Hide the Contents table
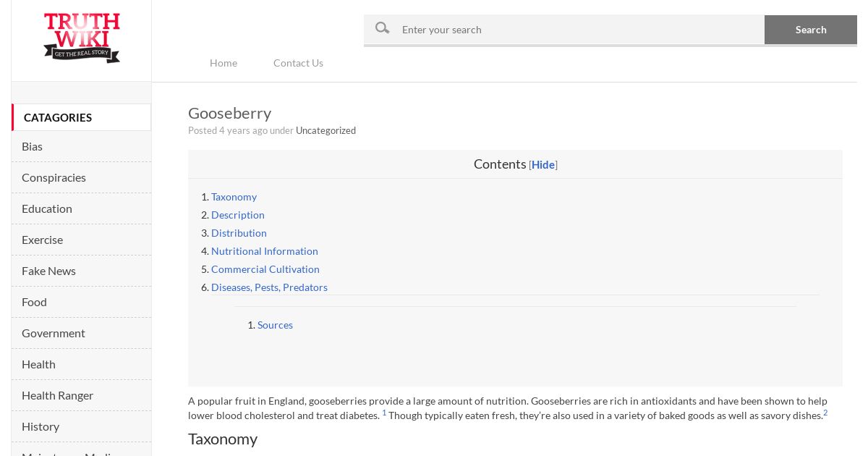The image size is (868, 456). point(543,164)
